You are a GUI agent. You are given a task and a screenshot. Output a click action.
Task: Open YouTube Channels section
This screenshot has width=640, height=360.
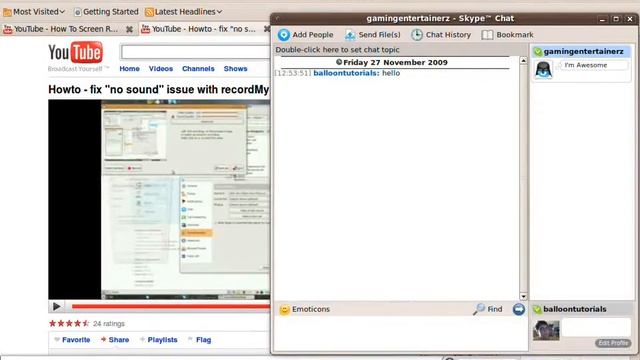198,69
